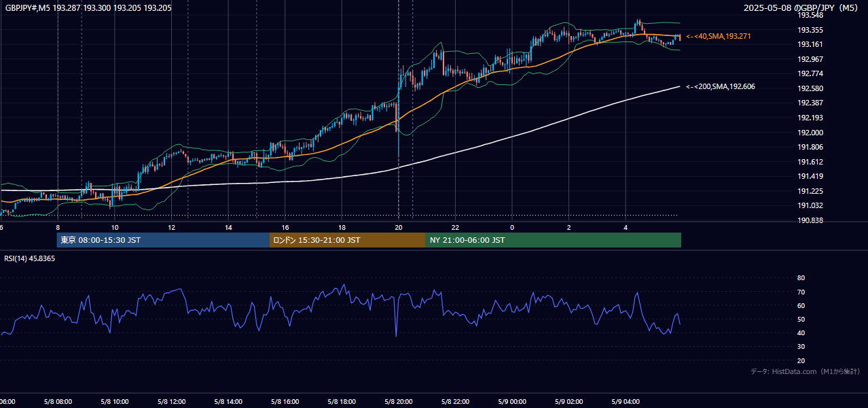
Task: Select the 200 SMA label reading 192.606
Action: coord(721,87)
